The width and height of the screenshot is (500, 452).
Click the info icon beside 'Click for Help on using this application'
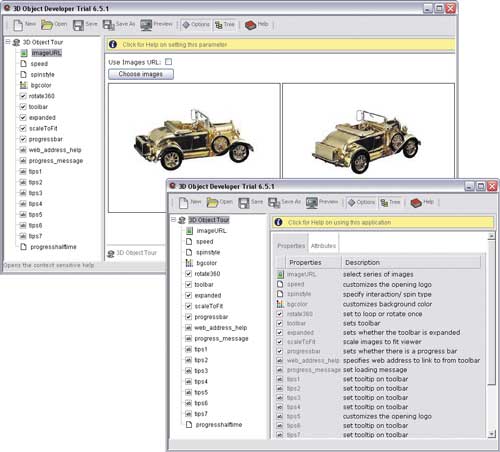(279, 222)
